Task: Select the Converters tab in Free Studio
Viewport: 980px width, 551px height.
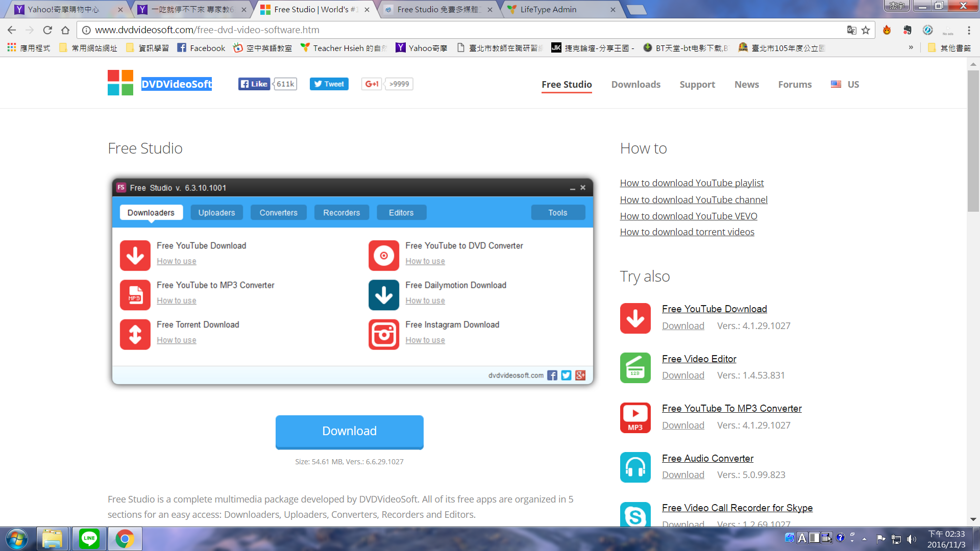Action: click(x=278, y=213)
